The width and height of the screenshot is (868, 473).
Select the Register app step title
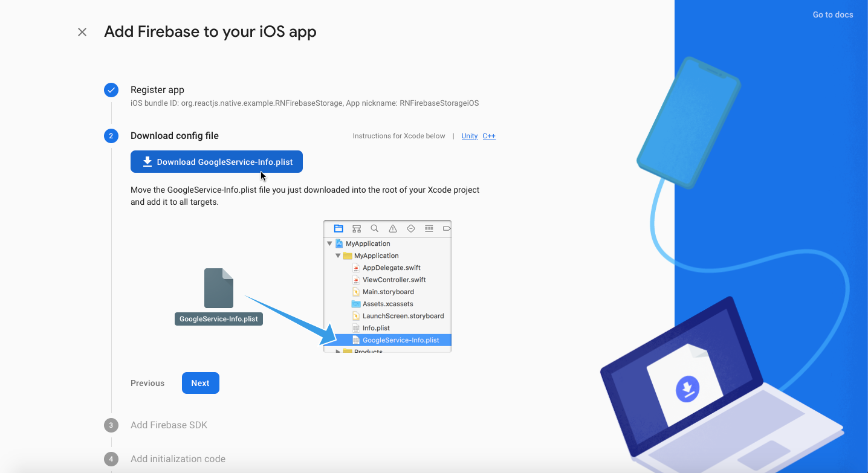point(157,89)
